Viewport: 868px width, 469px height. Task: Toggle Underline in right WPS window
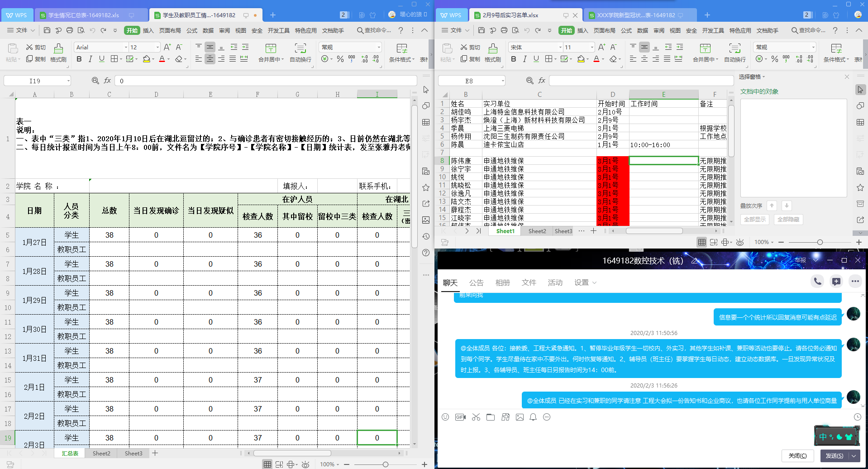[x=536, y=59]
